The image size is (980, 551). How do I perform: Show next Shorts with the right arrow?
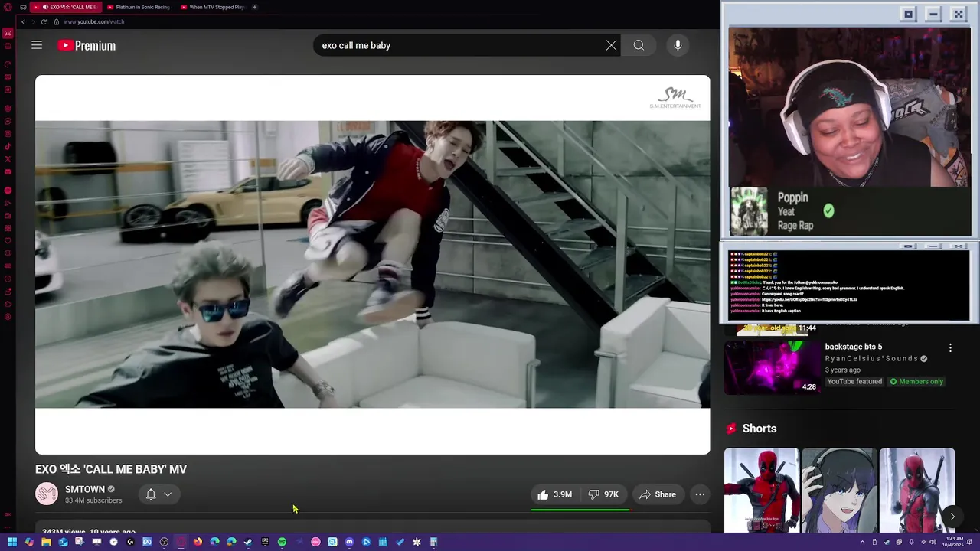tap(952, 517)
